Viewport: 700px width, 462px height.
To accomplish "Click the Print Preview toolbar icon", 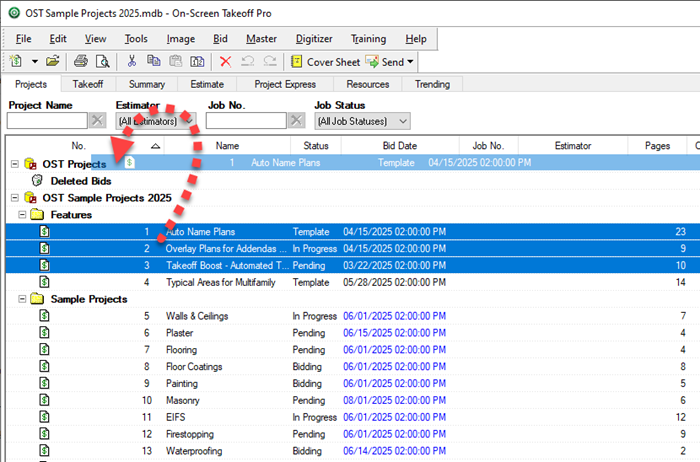I will [103, 61].
